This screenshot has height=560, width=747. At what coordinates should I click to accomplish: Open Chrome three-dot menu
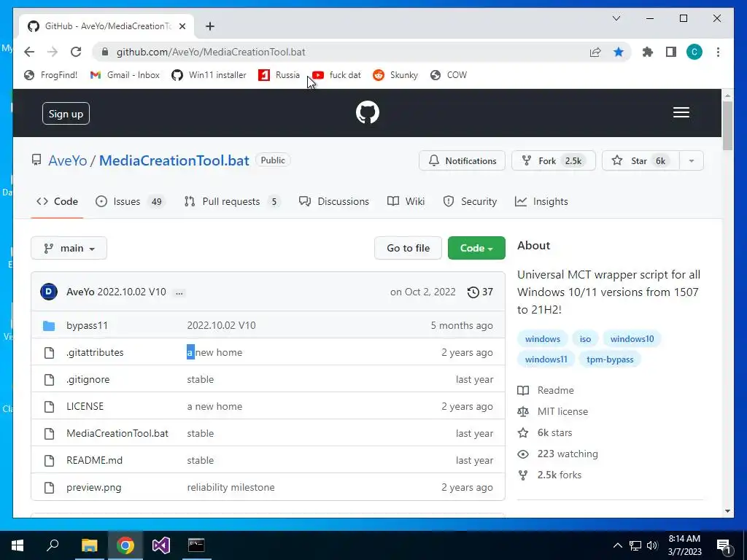[718, 52]
